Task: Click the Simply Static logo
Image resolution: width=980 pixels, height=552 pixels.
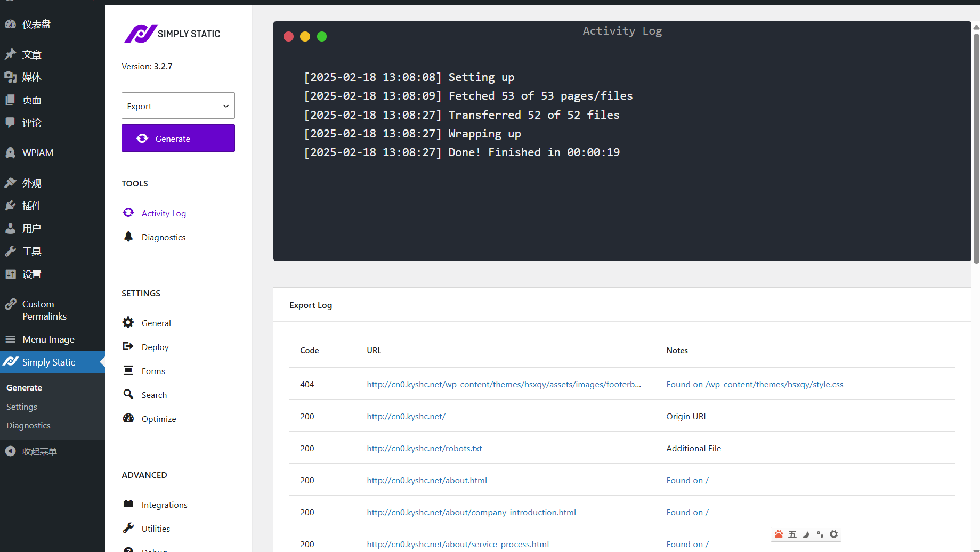Action: tap(172, 34)
